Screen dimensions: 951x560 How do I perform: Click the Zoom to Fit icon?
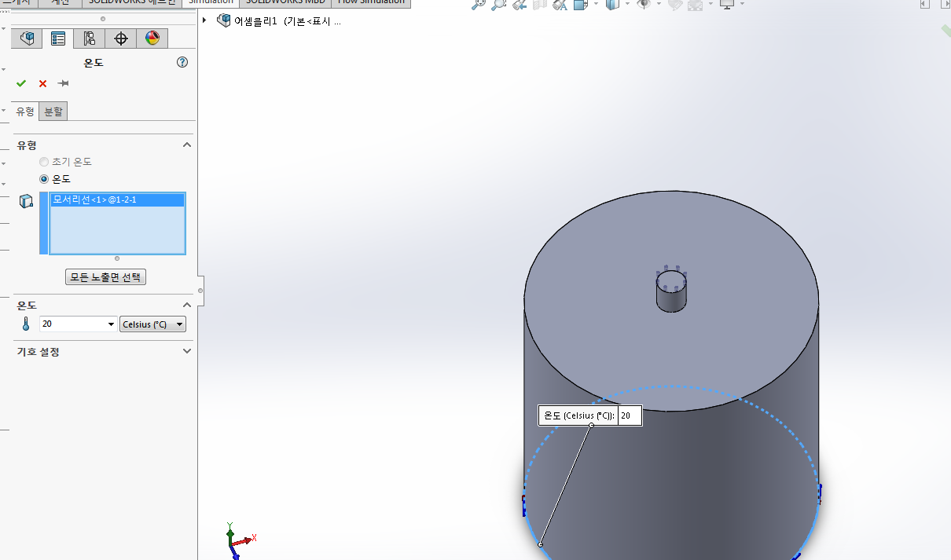(x=478, y=4)
